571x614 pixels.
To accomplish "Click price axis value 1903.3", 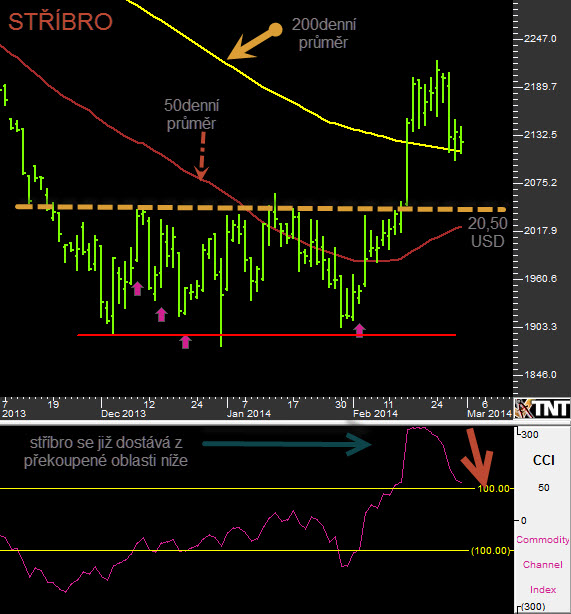I will [x=540, y=327].
